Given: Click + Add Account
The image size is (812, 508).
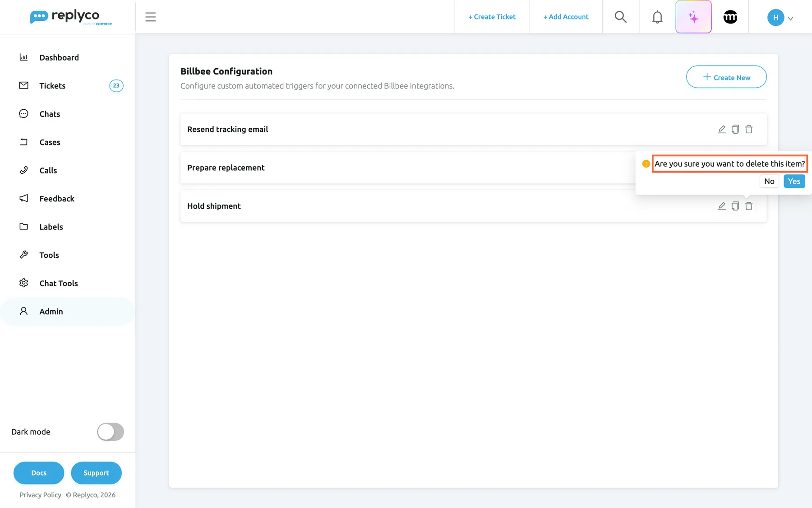Looking at the screenshot, I should (566, 17).
